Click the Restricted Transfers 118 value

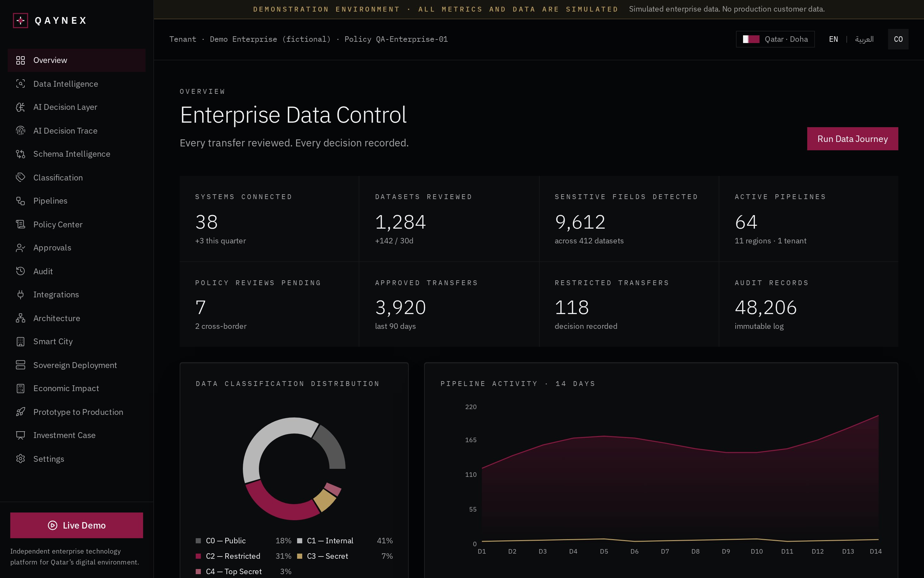(x=572, y=307)
